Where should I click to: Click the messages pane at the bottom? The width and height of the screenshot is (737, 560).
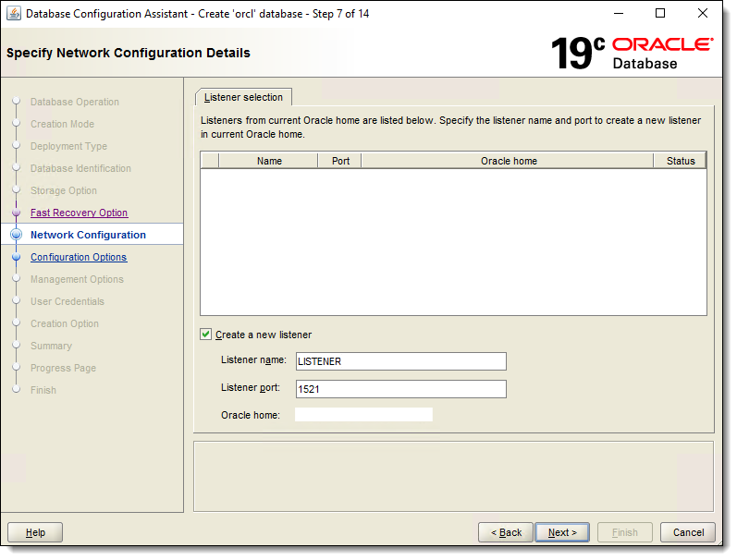coord(453,477)
